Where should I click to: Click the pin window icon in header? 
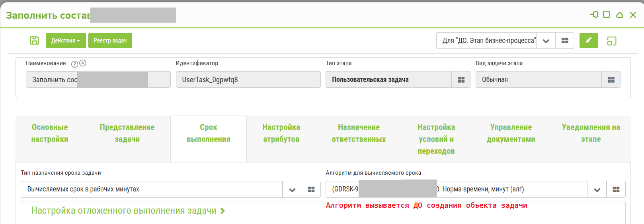coord(594,15)
